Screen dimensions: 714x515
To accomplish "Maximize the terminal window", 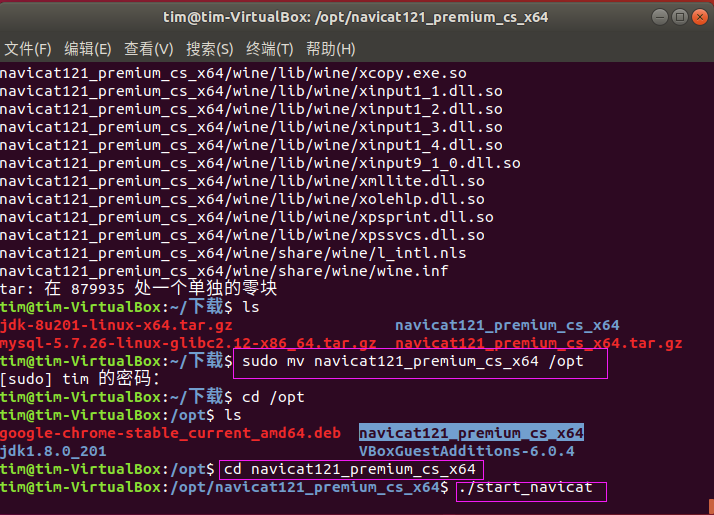I will tap(680, 17).
